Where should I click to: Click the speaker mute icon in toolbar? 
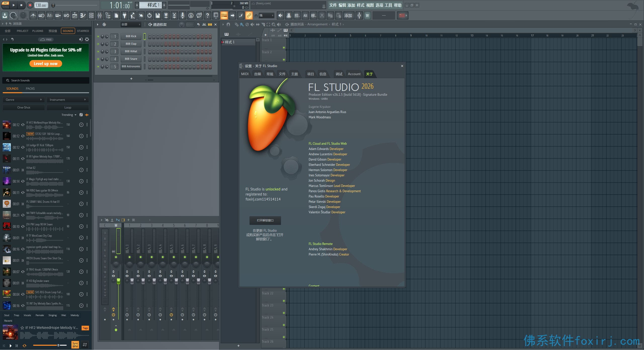click(x=280, y=16)
